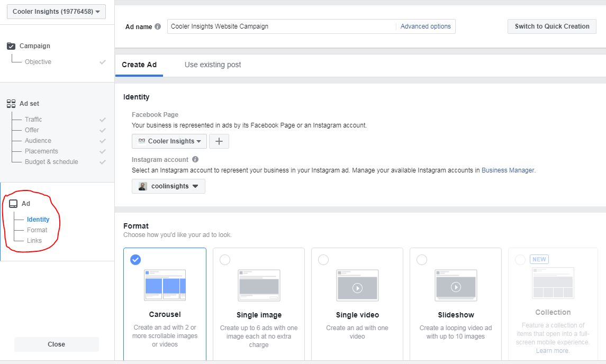Click the checkmark next to Offer
This screenshot has width=606, height=364.
click(x=103, y=130)
